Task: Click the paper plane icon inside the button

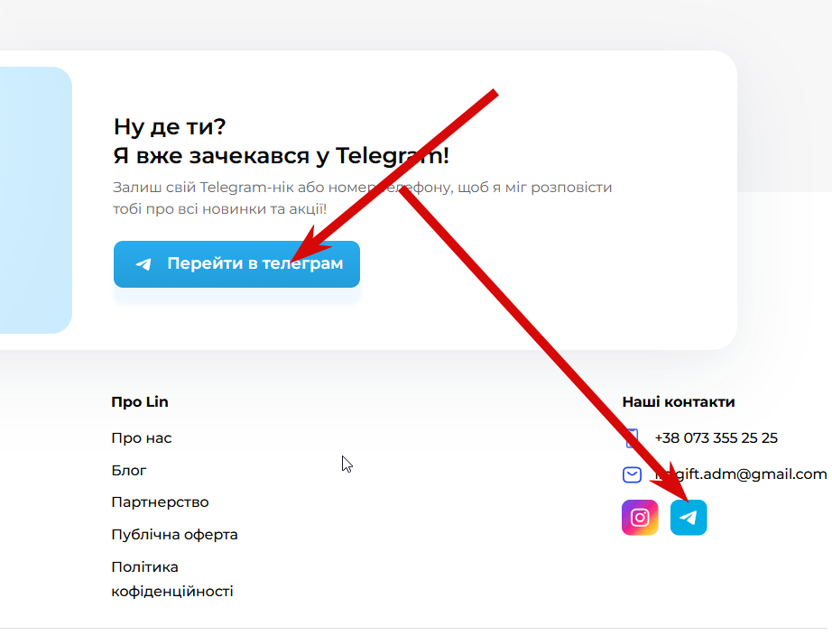Action: [143, 263]
